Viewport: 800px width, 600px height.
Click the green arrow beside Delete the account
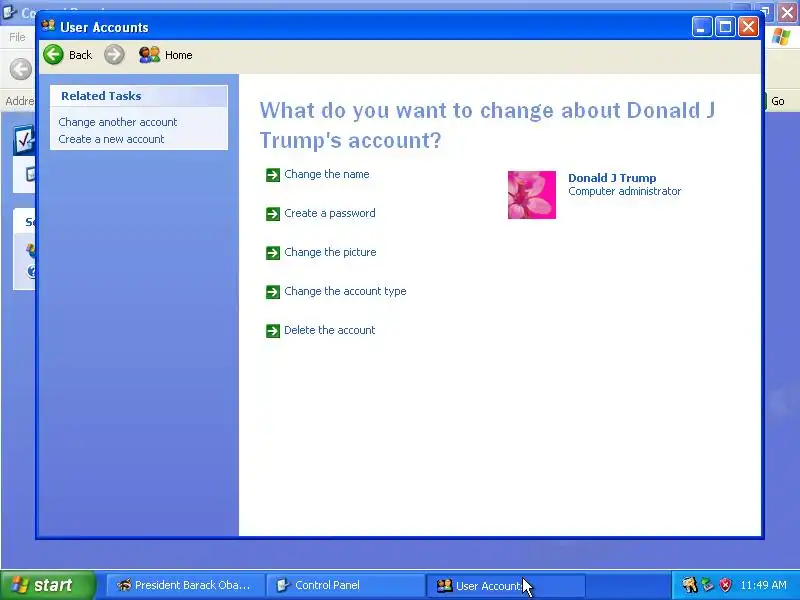pos(273,331)
